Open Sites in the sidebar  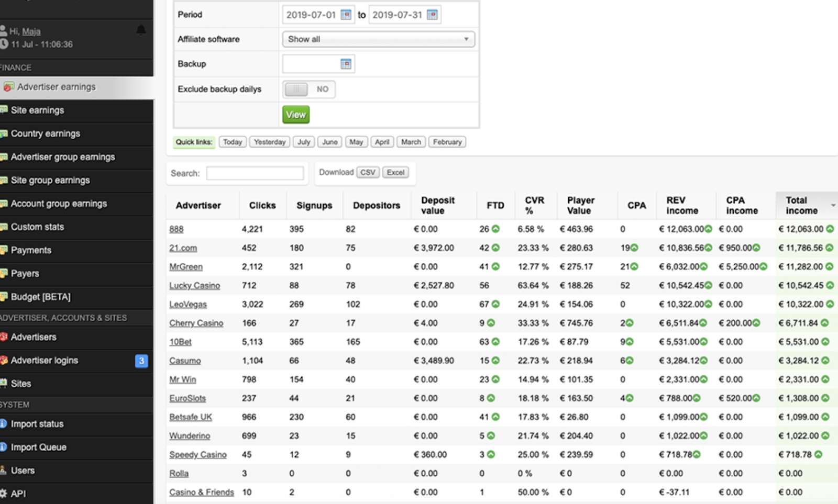click(x=21, y=384)
